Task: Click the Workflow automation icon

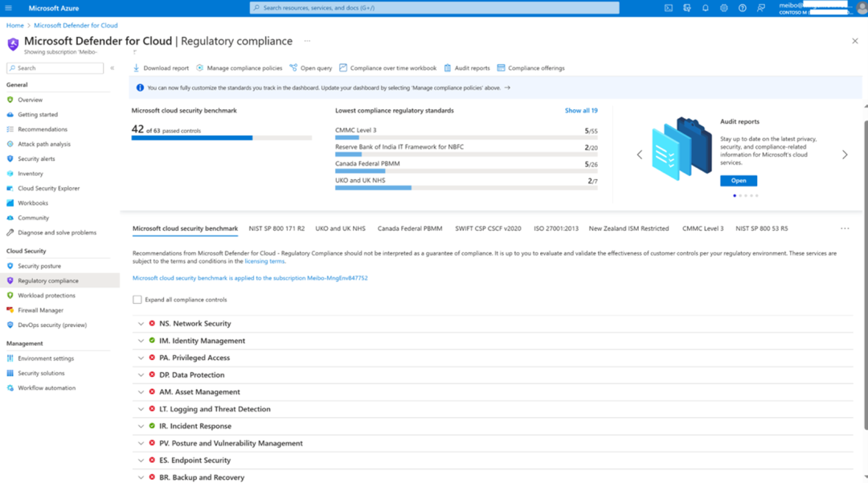Action: point(10,388)
